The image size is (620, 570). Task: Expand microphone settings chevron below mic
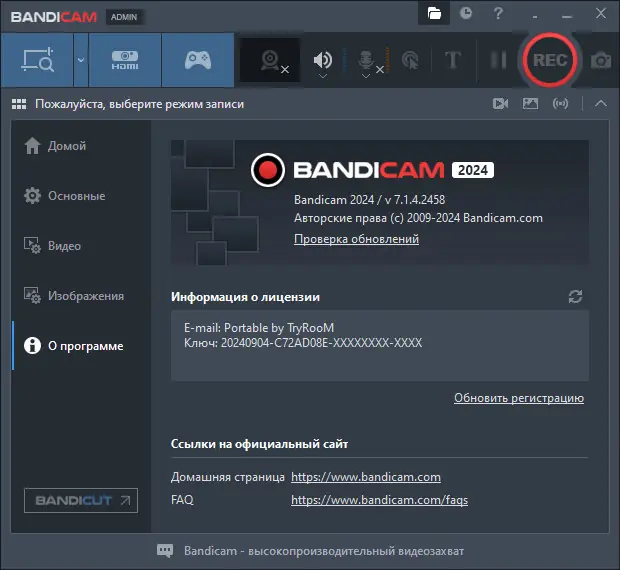tap(366, 76)
